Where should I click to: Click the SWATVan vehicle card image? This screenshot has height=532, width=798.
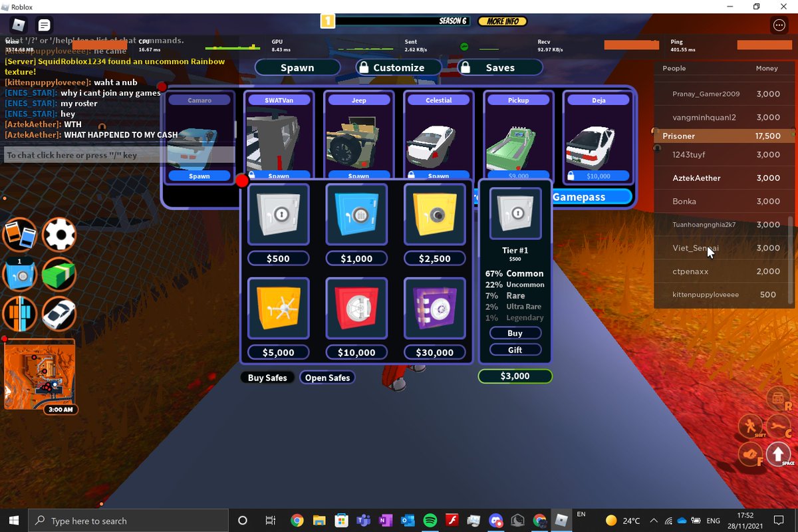point(279,138)
